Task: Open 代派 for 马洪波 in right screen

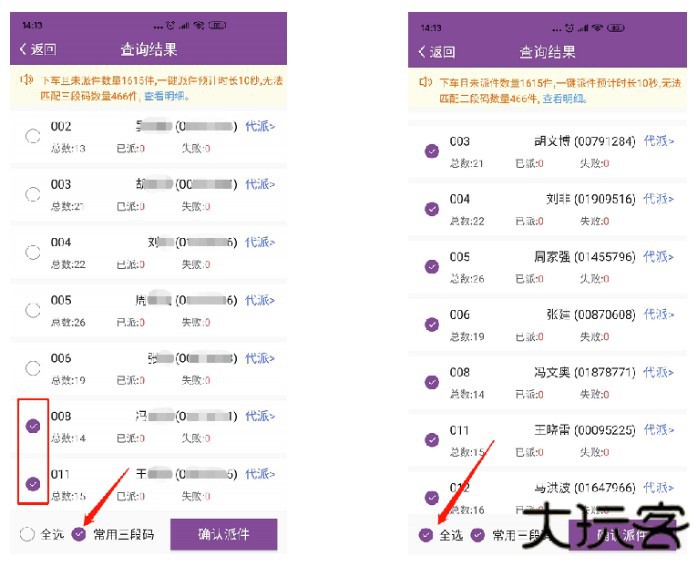Action: (x=658, y=487)
